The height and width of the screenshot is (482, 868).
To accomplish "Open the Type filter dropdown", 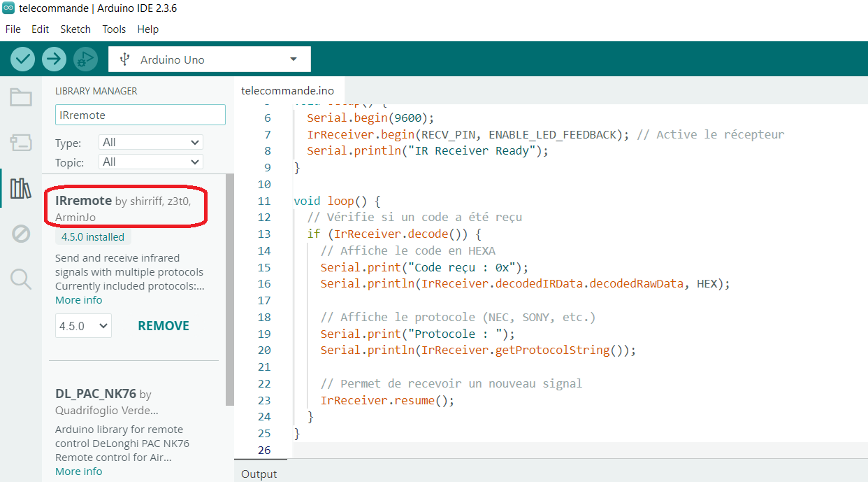I will 151,142.
